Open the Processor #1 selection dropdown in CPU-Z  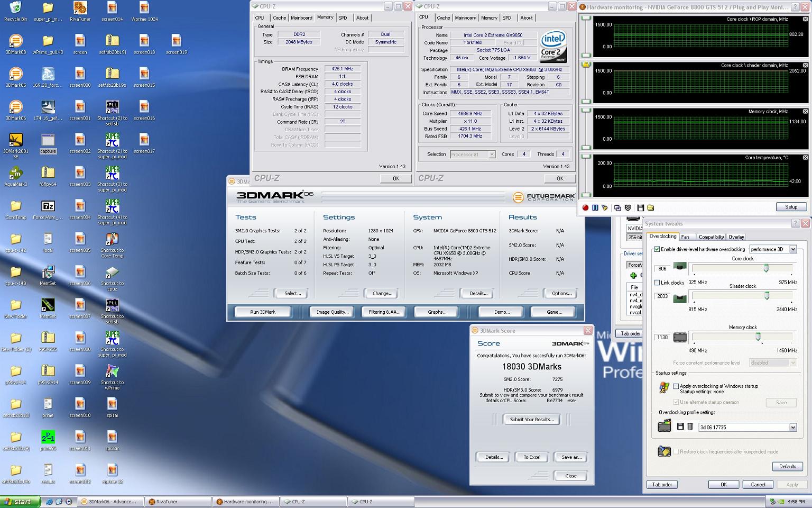tap(492, 155)
